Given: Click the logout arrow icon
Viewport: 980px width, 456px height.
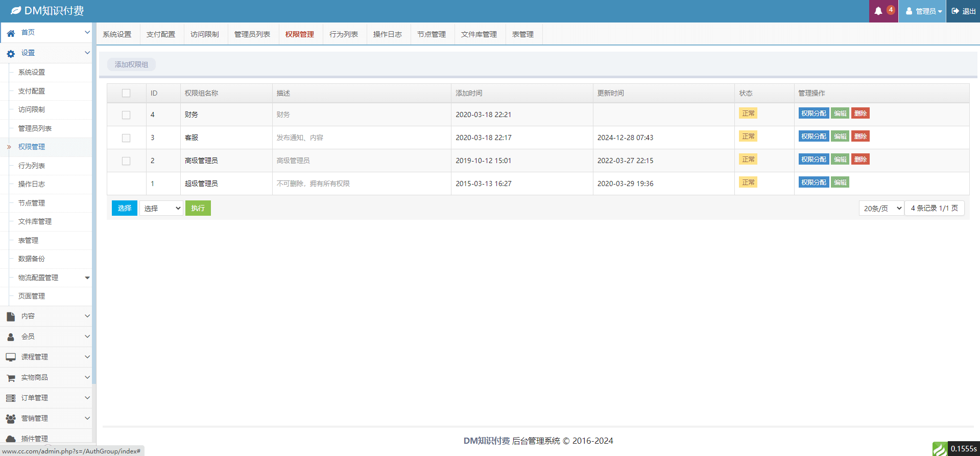Looking at the screenshot, I should click(955, 11).
